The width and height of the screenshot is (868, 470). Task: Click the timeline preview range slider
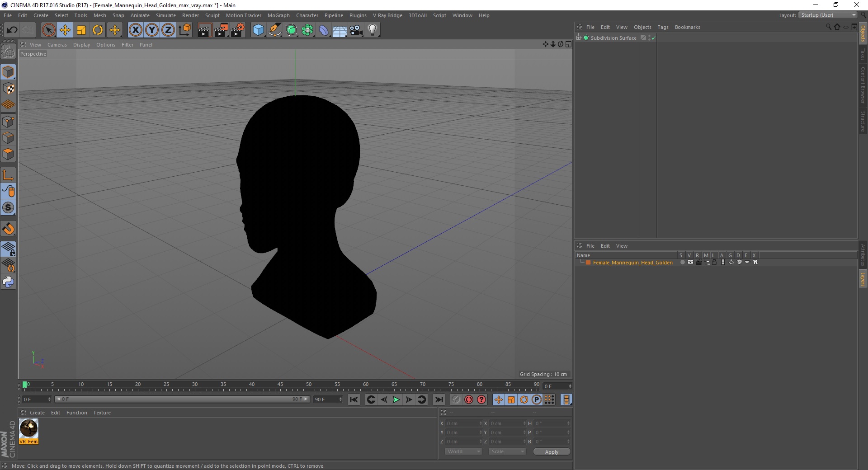(x=182, y=399)
